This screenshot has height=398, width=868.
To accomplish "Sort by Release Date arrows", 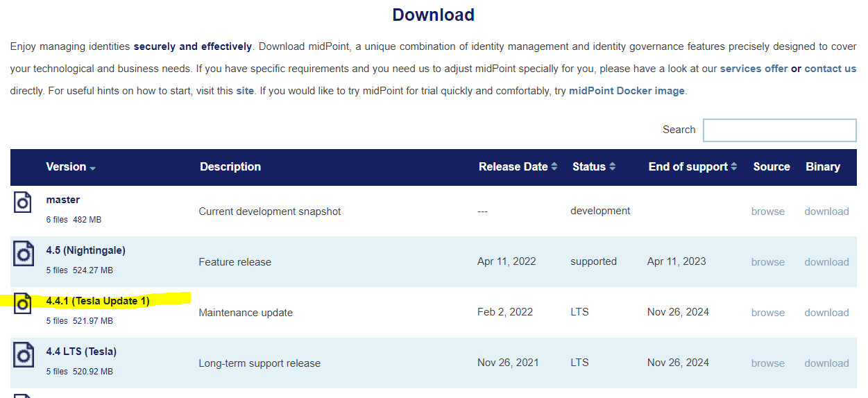I will tap(554, 167).
